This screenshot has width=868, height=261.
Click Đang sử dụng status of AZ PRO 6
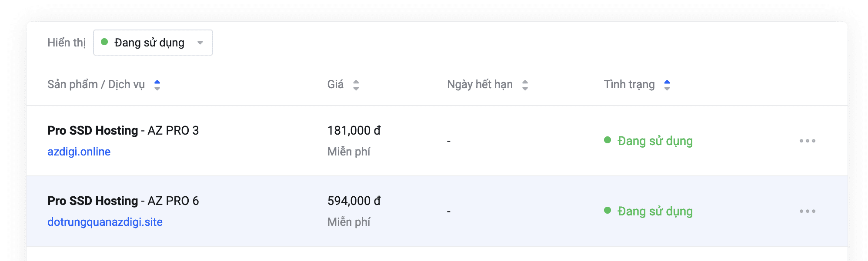(654, 211)
